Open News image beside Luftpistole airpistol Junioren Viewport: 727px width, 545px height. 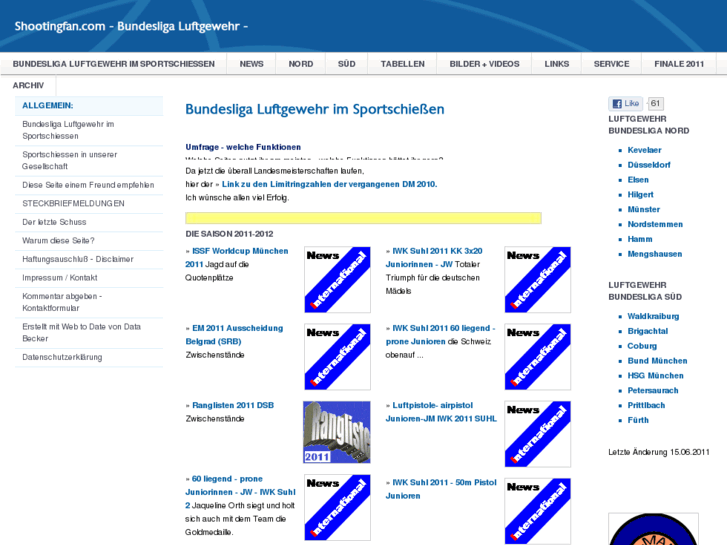(537, 434)
